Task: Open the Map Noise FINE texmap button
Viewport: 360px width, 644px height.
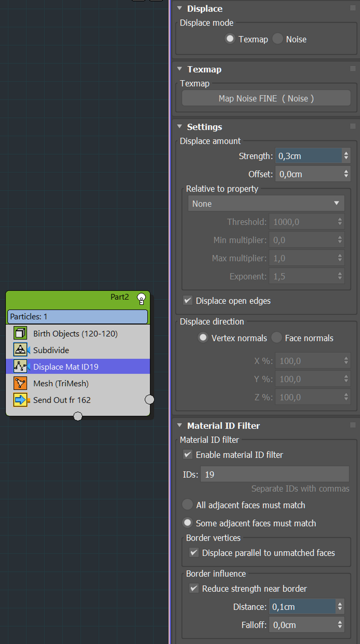Action: click(266, 98)
